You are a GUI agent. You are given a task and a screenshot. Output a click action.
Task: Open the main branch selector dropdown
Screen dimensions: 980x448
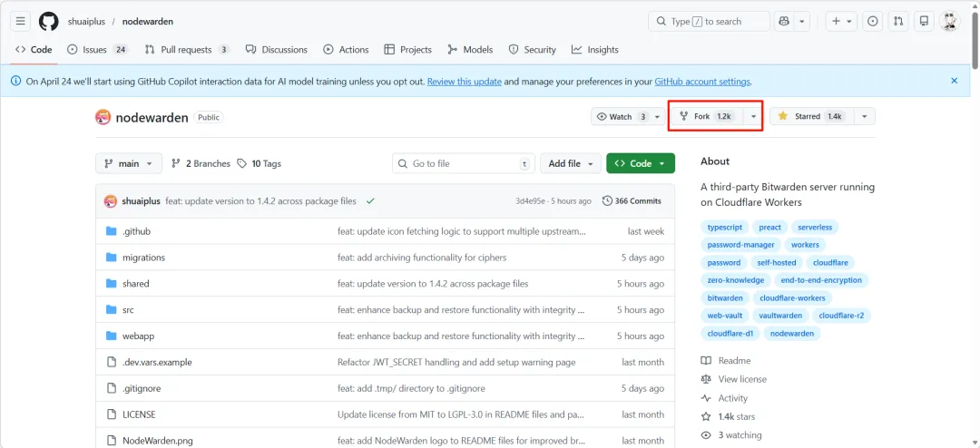tap(129, 164)
